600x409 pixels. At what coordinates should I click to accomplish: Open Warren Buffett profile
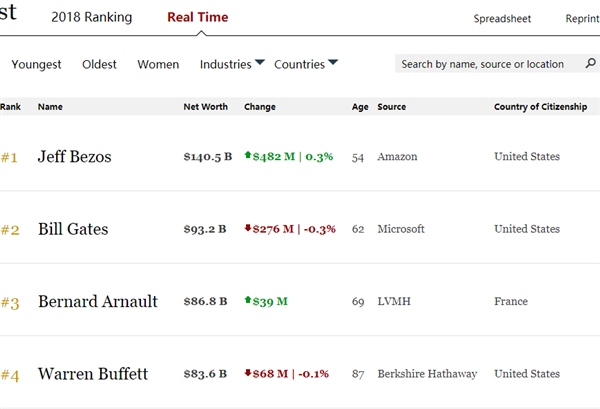pyautogui.click(x=93, y=374)
